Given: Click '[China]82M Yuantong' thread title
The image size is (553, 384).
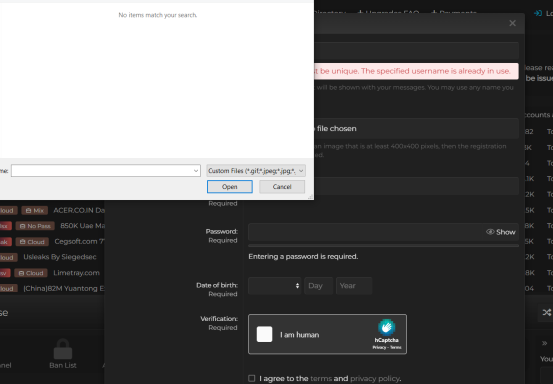Looking at the screenshot, I should (x=64, y=288).
